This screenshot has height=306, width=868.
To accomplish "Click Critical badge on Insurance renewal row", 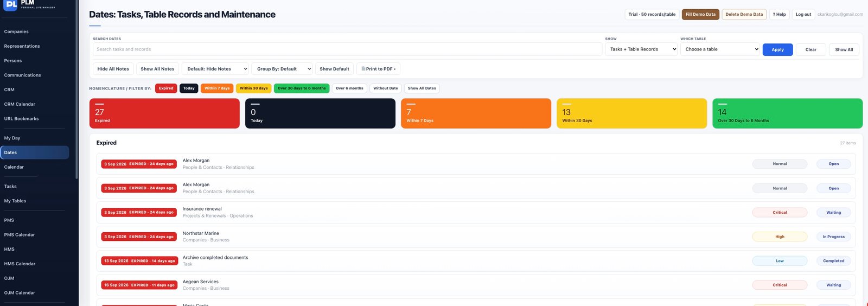I will tap(780, 213).
